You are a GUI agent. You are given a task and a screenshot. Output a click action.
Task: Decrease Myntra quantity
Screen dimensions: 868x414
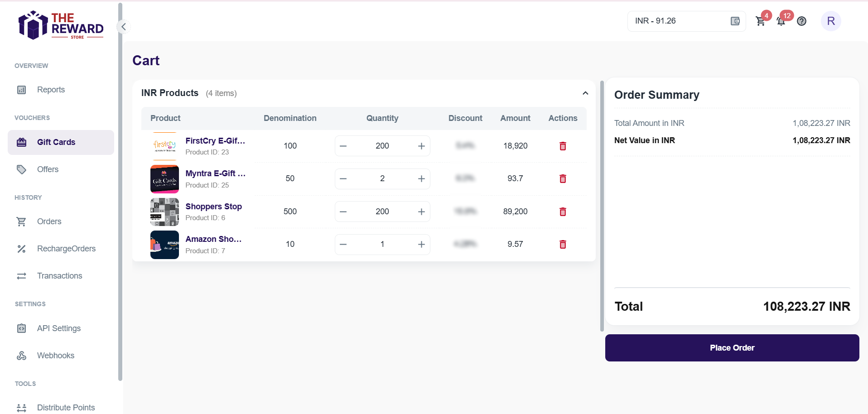[343, 178]
